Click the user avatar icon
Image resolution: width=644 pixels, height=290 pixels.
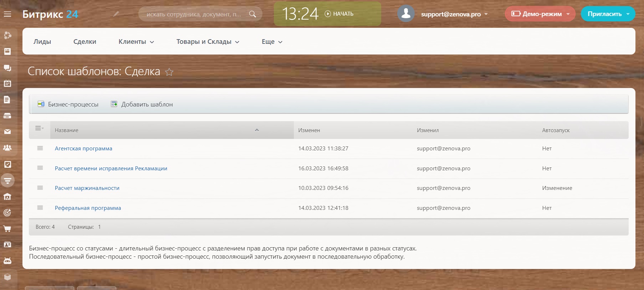[406, 14]
